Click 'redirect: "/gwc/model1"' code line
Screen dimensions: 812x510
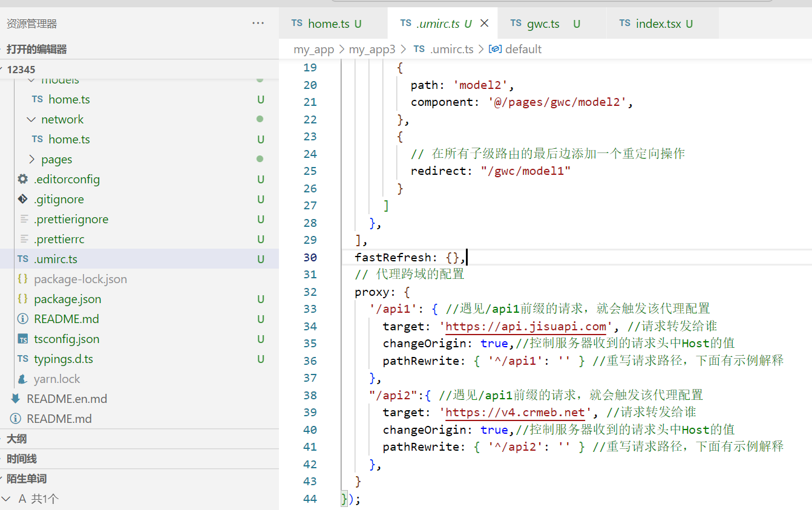coord(491,171)
